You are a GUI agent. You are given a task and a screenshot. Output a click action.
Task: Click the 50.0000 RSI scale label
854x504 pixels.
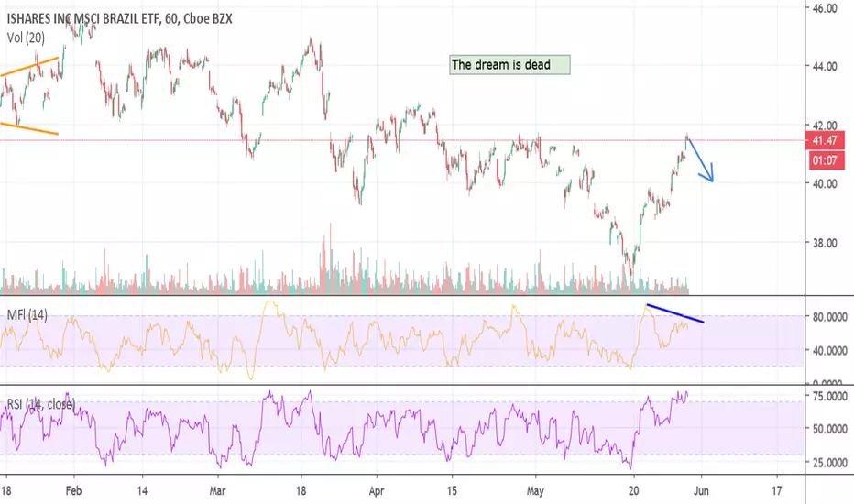(x=829, y=429)
